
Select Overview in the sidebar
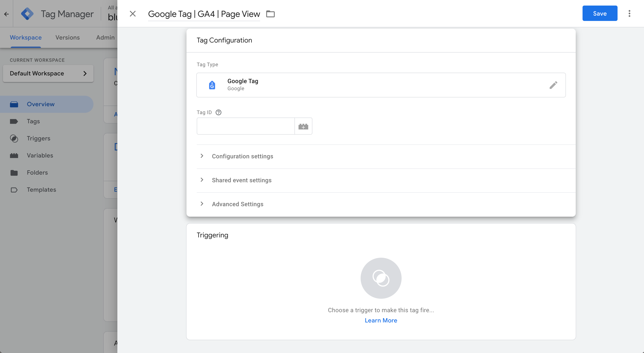coord(47,104)
